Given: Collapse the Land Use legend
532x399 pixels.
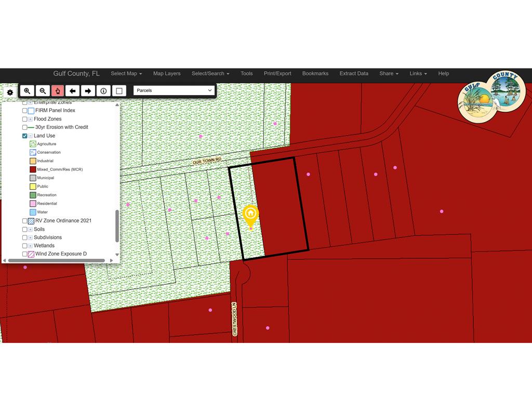Looking at the screenshot, I should click(30, 136).
